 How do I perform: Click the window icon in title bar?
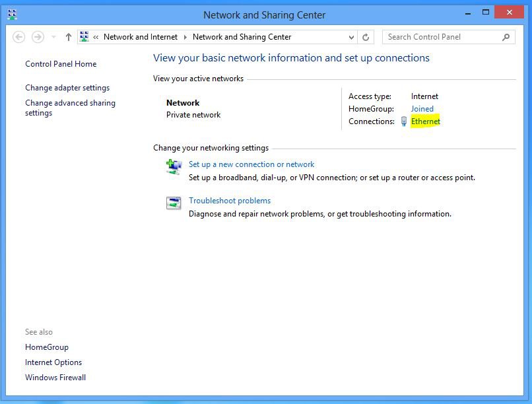point(12,14)
